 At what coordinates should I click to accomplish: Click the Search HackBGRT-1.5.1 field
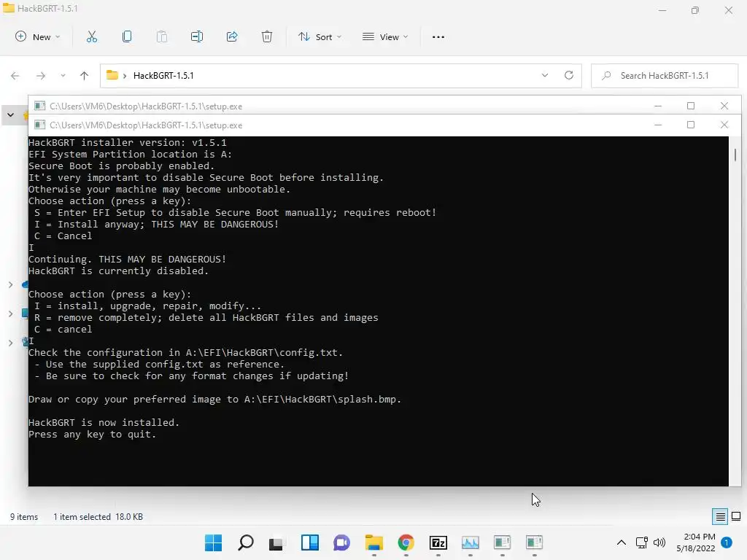(665, 76)
